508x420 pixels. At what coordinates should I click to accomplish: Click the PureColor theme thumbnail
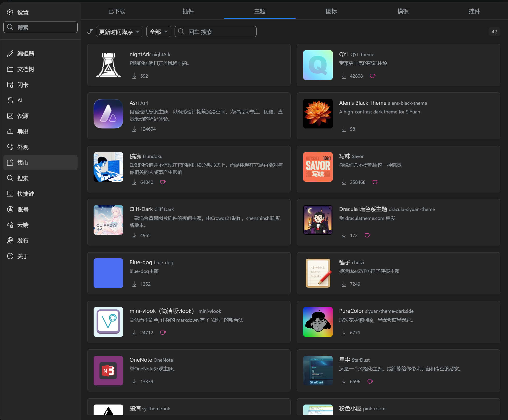coord(318,322)
